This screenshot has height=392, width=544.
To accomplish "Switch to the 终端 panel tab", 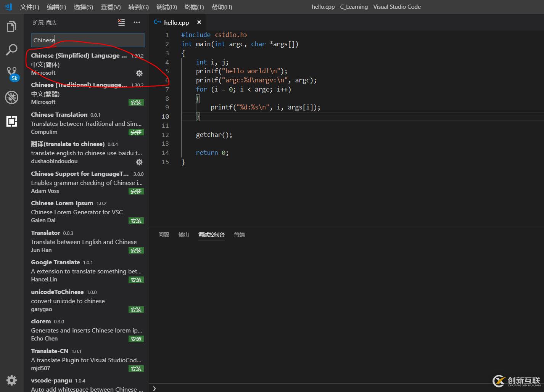I will tap(239, 235).
